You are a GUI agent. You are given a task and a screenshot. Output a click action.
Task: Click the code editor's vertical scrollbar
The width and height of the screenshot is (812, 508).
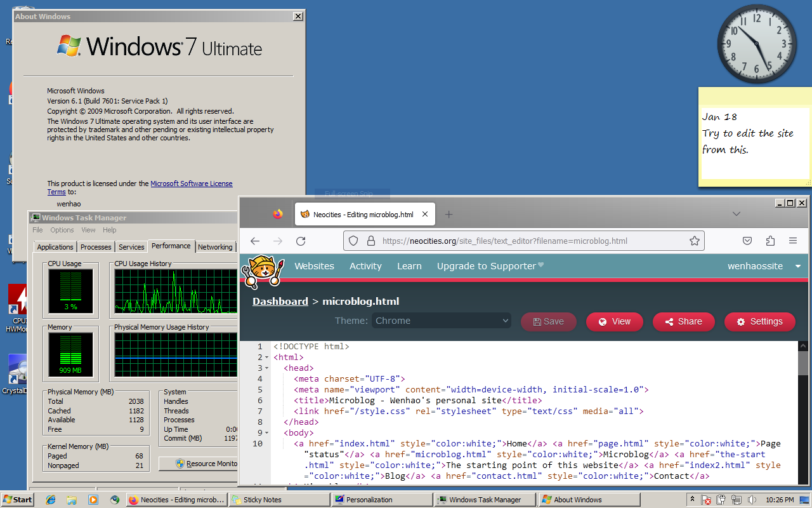[803, 413]
